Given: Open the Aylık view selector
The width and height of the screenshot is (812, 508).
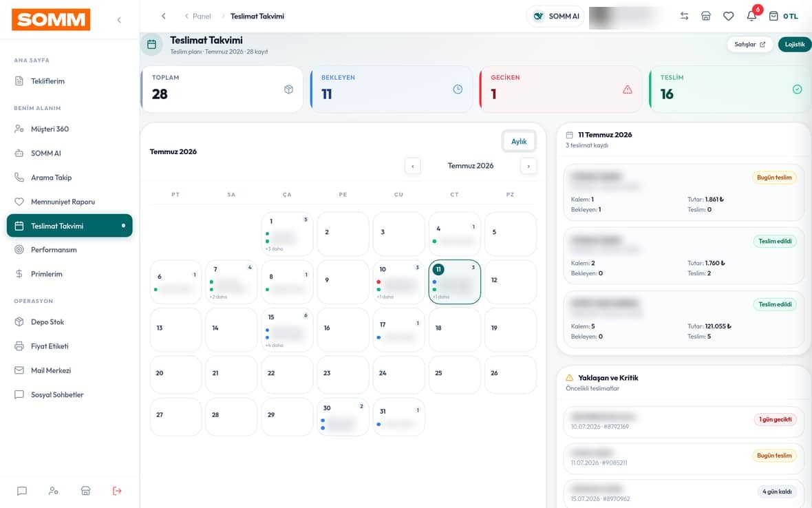Looking at the screenshot, I should [x=519, y=141].
